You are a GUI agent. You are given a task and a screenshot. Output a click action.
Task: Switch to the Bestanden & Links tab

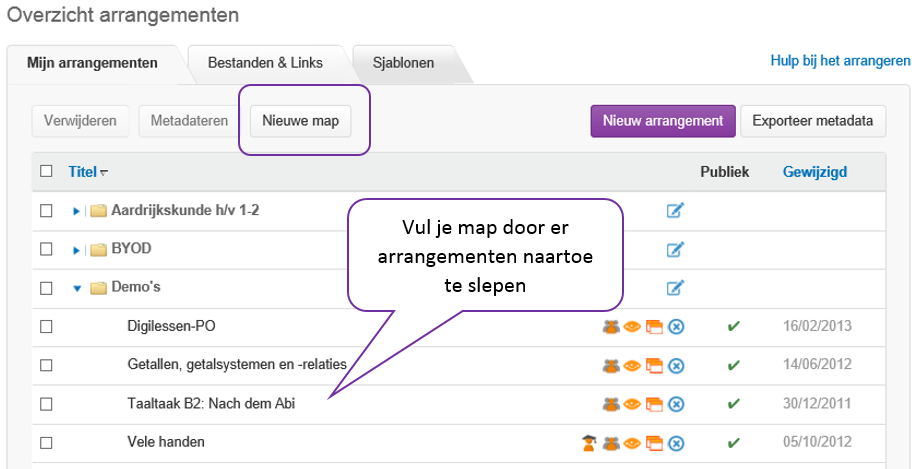pos(265,63)
